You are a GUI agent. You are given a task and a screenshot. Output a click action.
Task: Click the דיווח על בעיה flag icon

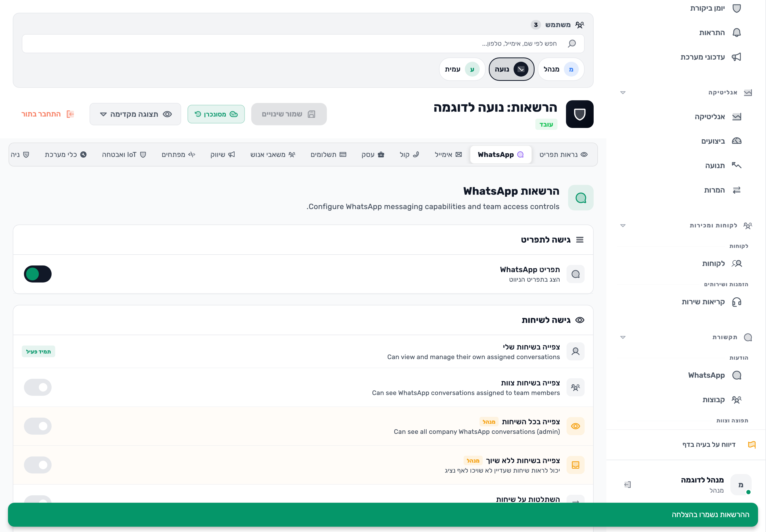(x=752, y=445)
